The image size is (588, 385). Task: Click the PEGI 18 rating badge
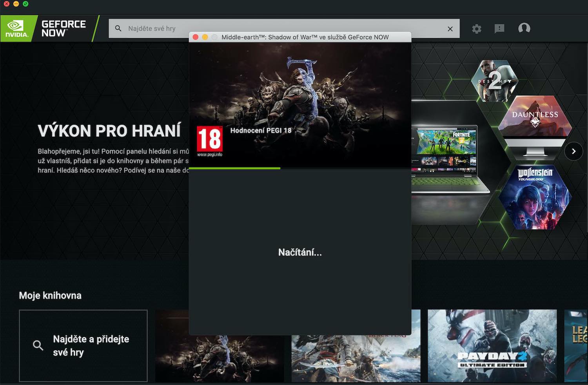[x=210, y=141]
